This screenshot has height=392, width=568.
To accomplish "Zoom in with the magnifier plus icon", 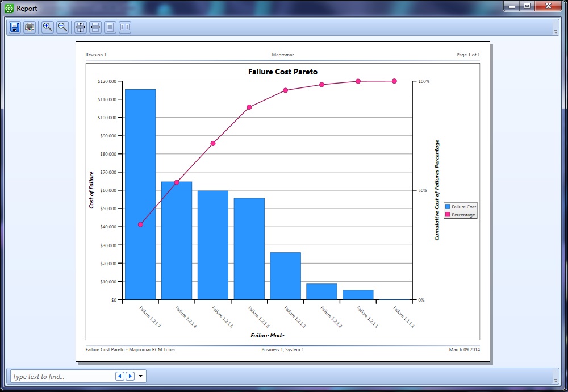I will coord(48,27).
